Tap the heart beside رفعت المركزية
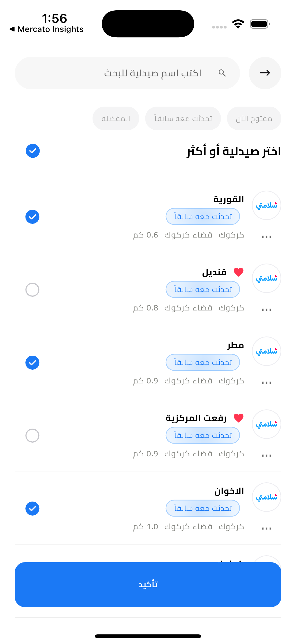The height and width of the screenshot is (644, 296). click(x=239, y=418)
